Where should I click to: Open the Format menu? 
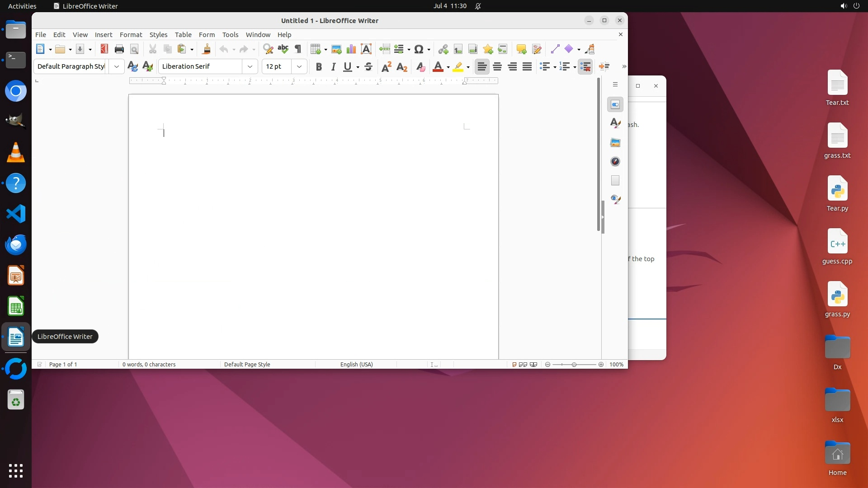131,35
